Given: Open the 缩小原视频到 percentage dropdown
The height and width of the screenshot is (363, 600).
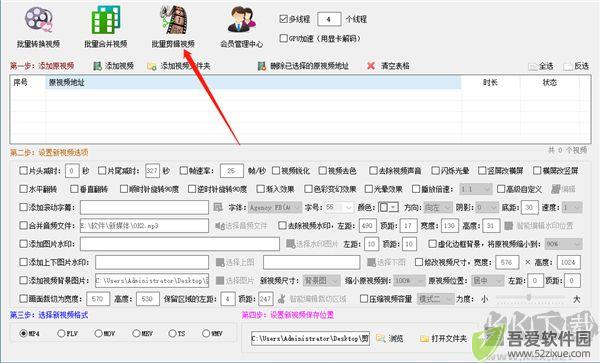Looking at the screenshot, I should (x=409, y=280).
